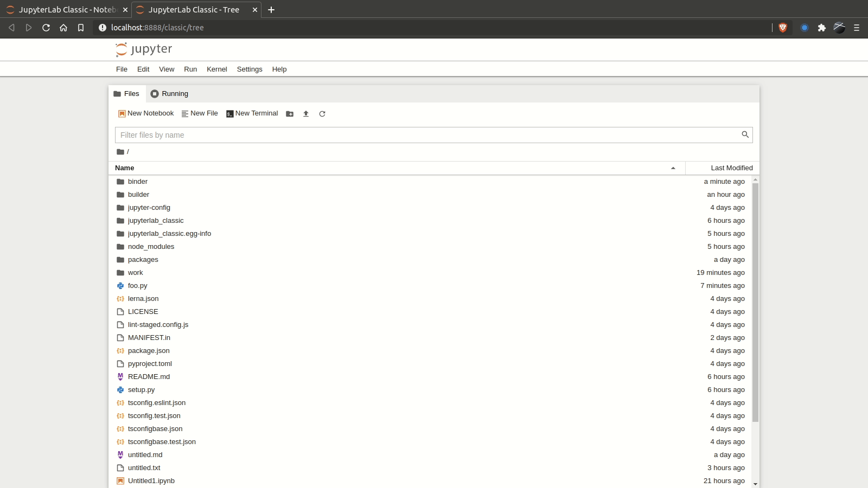Toggle the Name column sort order
Image resolution: width=868 pixels, height=488 pixels.
(x=125, y=168)
